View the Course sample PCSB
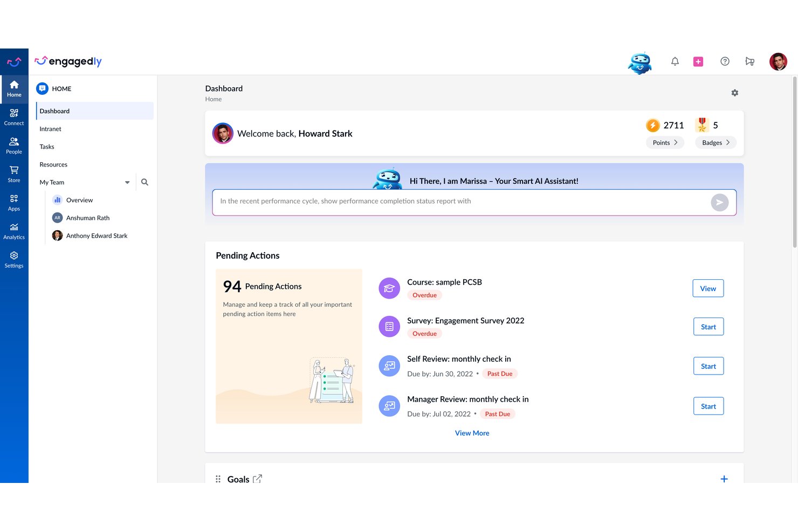798x532 pixels. (708, 288)
